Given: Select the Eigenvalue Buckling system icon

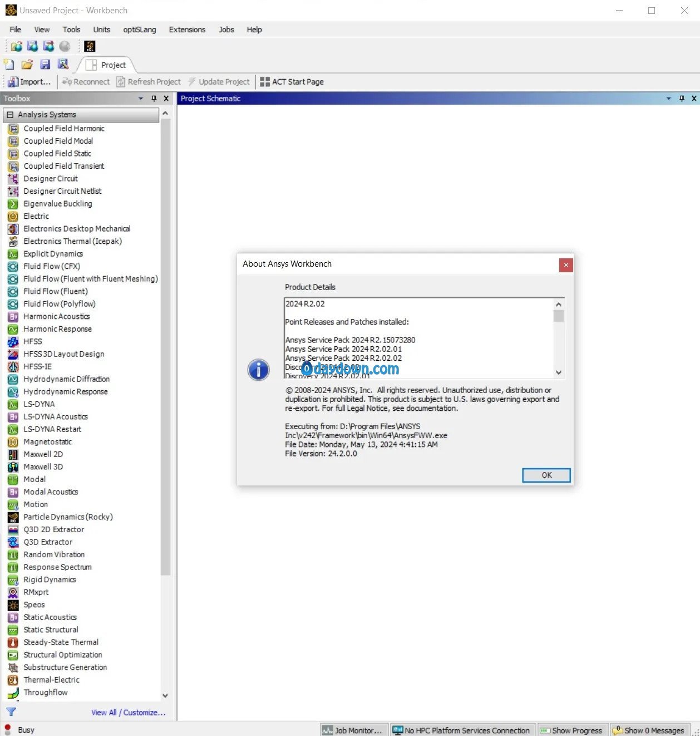Looking at the screenshot, I should (13, 204).
